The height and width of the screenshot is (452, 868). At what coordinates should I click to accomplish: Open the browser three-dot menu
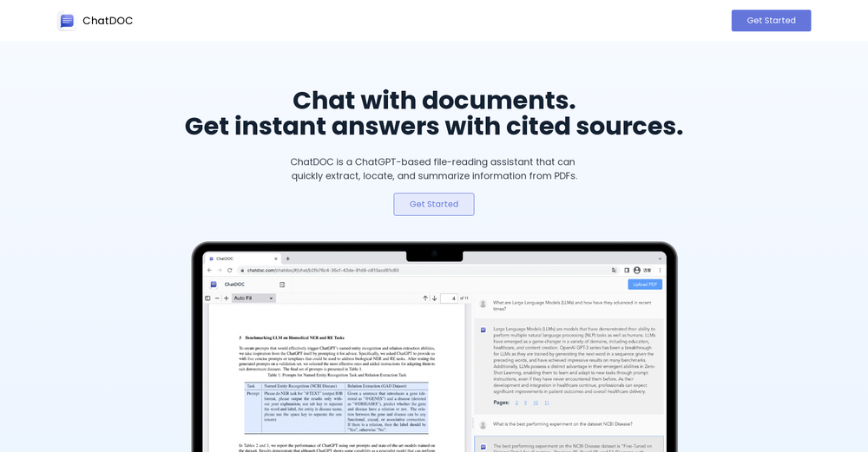coord(661,270)
